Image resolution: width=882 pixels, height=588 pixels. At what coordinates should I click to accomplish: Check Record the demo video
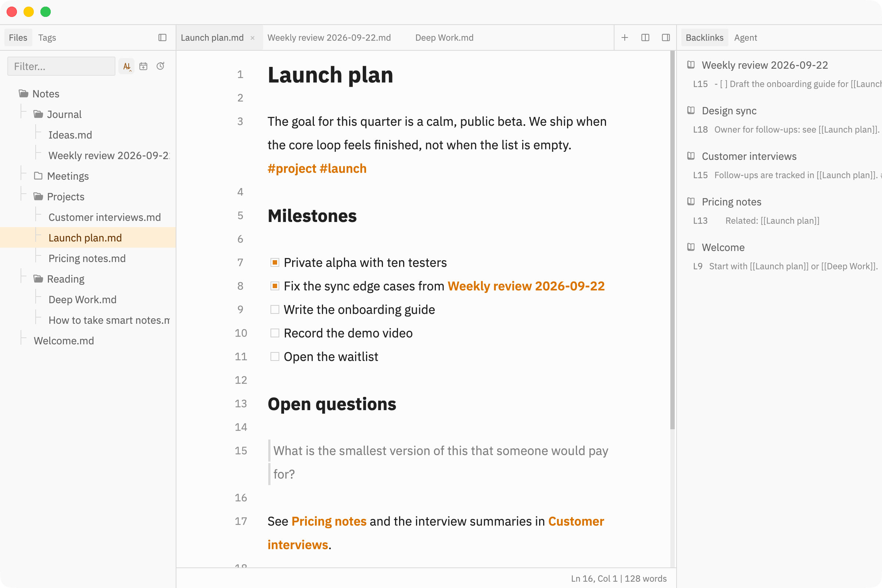point(275,333)
